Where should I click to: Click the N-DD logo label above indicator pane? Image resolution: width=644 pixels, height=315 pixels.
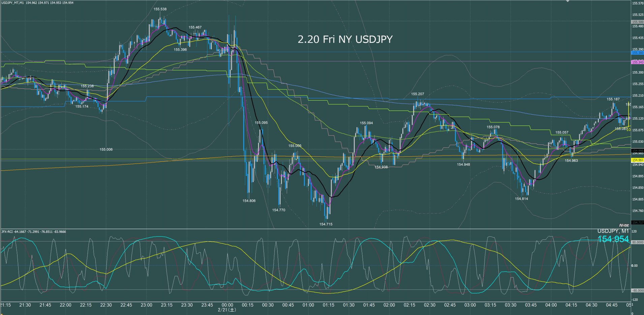pos(624,225)
